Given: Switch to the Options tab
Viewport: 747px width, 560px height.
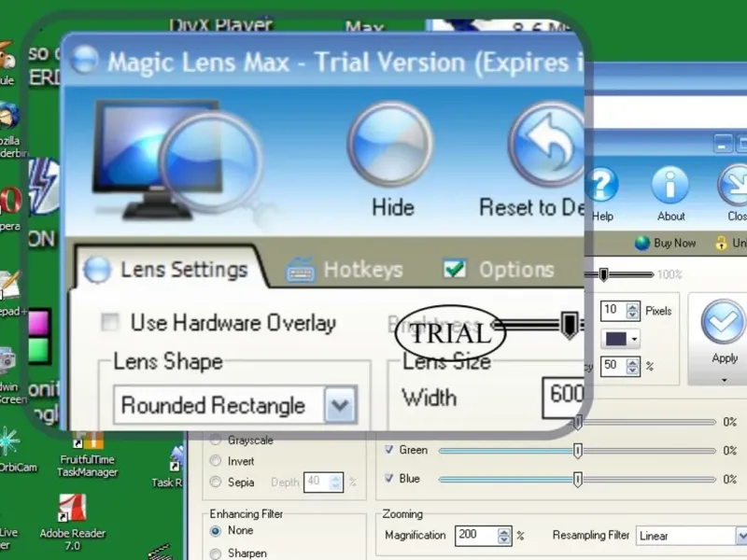Looking at the screenshot, I should (500, 270).
